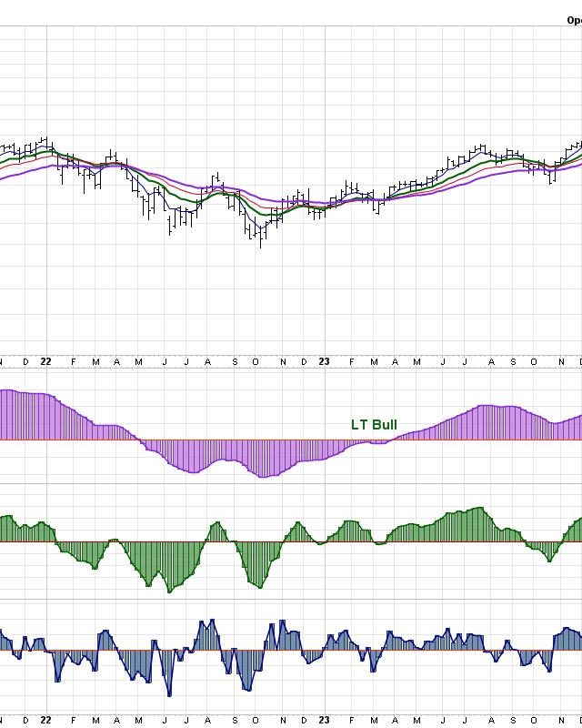Click the June 2022 price bar low
The width and height of the screenshot is (582, 728).
(170, 232)
